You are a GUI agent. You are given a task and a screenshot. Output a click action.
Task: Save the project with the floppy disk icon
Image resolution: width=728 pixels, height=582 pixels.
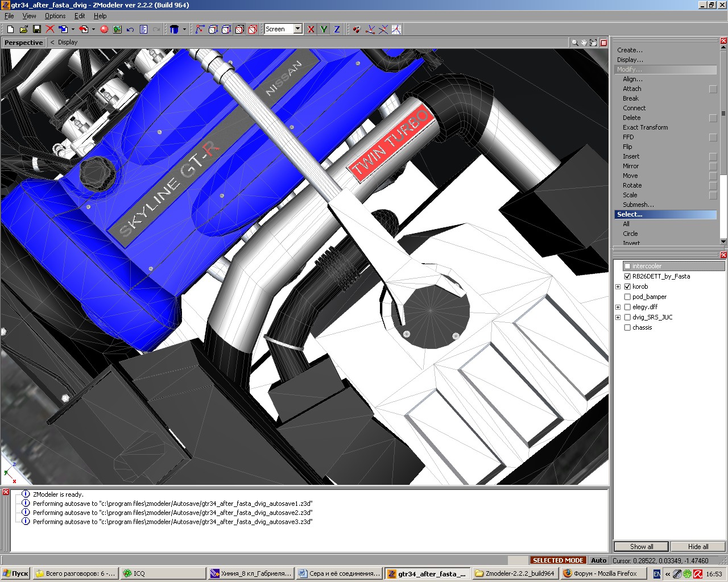coord(37,29)
